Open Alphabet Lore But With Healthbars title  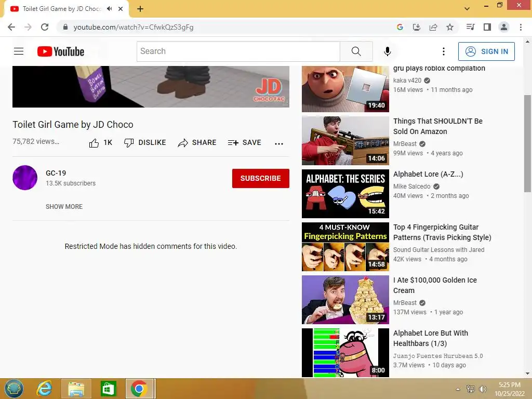pos(431,338)
